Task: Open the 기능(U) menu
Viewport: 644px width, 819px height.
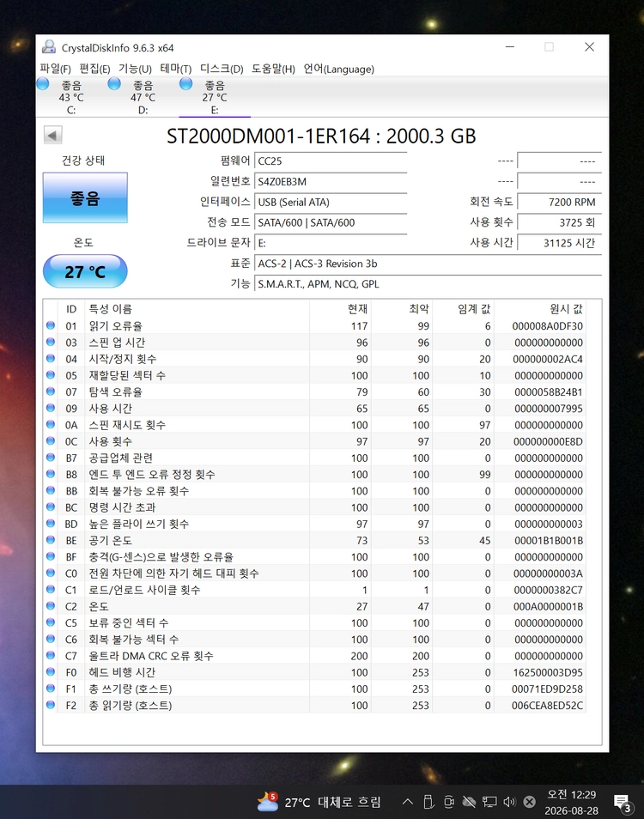Action: coord(136,69)
